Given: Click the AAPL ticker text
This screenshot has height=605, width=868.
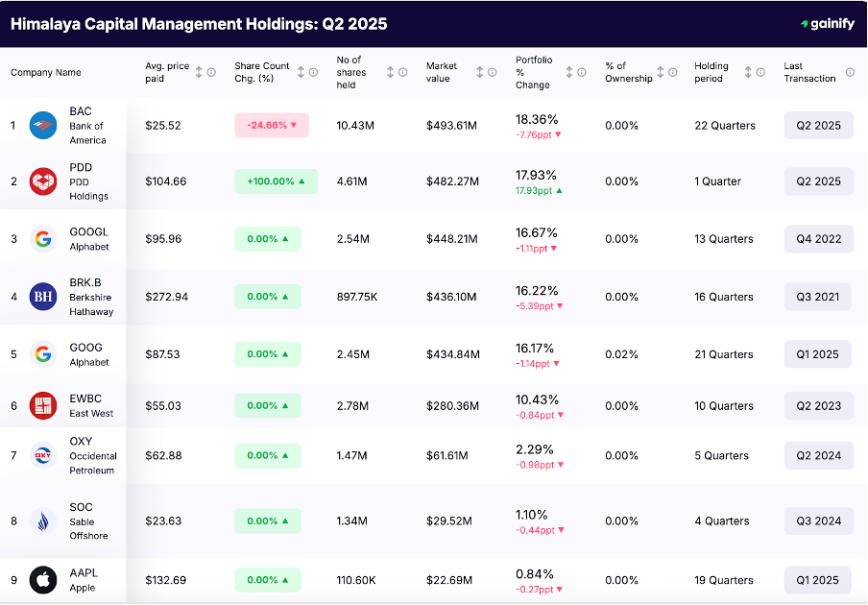Looking at the screenshot, I should (83, 573).
